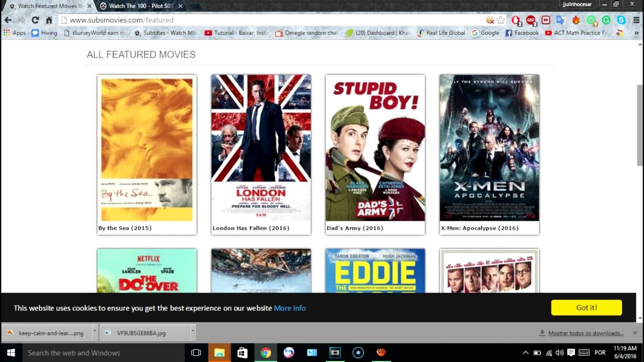Click X-Men: Apocalypse (2016) title
Screen dimensions: 644x362
pos(479,228)
